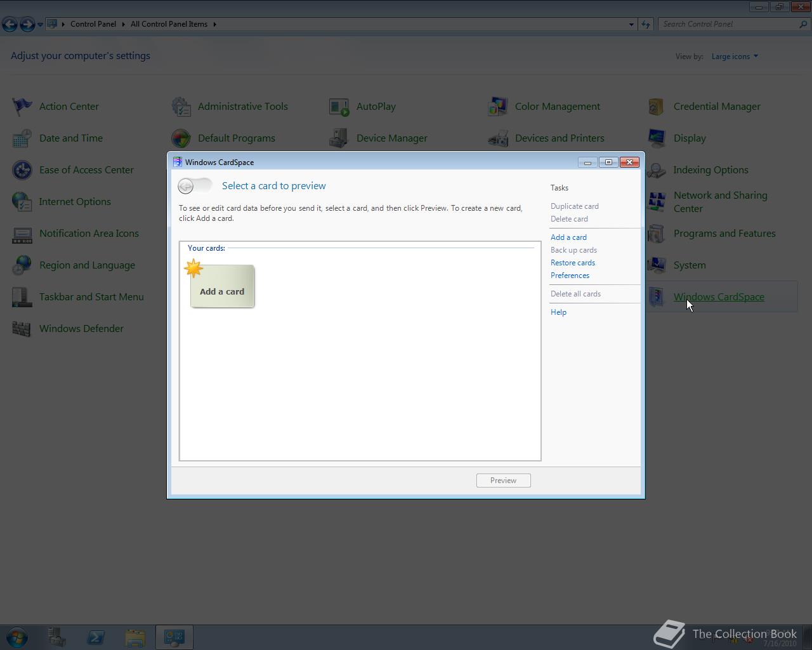
Task: Click the Windows CardSpace control panel icon
Action: click(657, 297)
